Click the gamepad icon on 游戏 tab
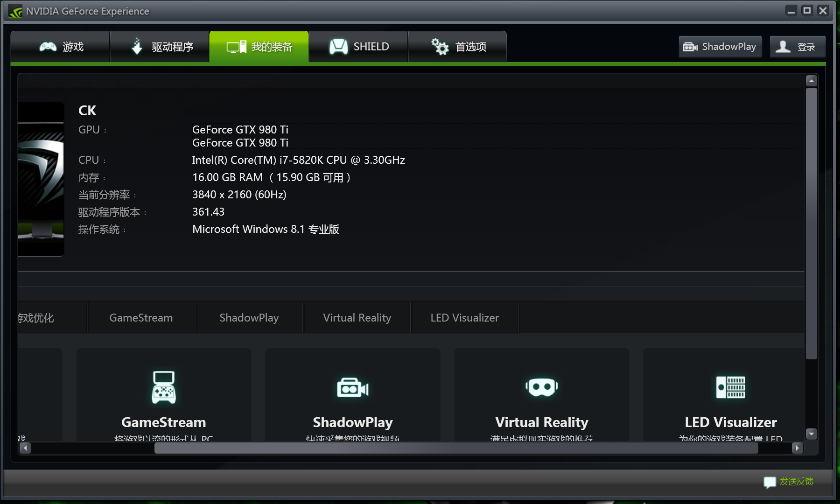Viewport: 840px width, 504px height. coord(48,46)
